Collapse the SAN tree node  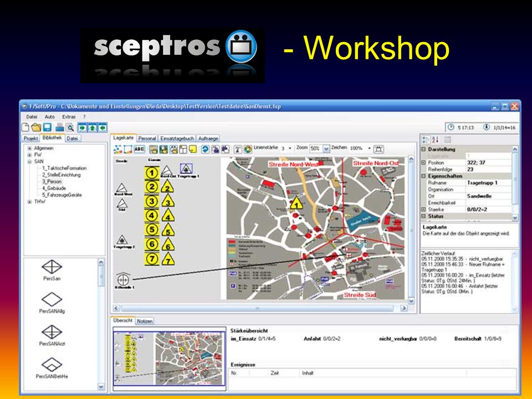29,161
